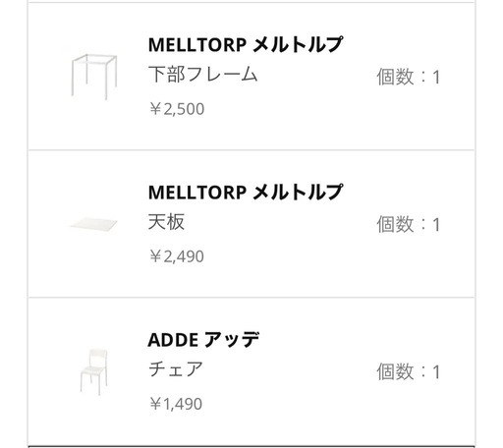Click the ¥1,490 price label
Screen dimensions: 503x448
tap(176, 404)
